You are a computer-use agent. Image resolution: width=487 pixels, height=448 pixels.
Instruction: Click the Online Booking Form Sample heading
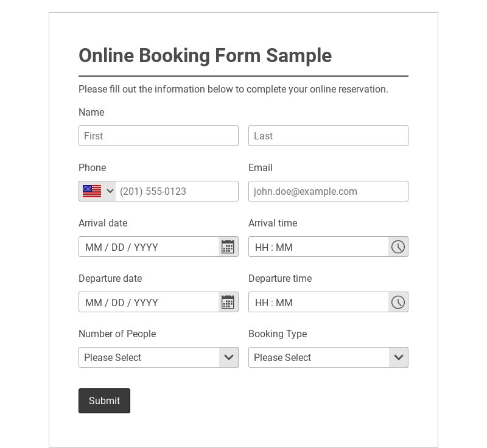(x=205, y=55)
